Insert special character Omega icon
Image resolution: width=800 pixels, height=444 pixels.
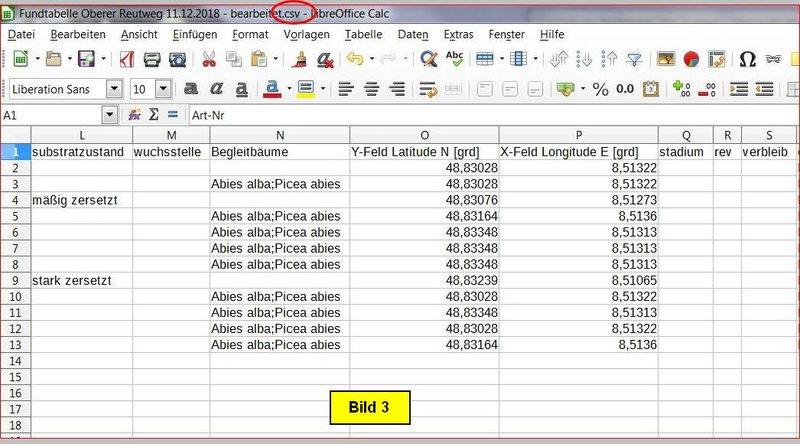click(x=747, y=59)
